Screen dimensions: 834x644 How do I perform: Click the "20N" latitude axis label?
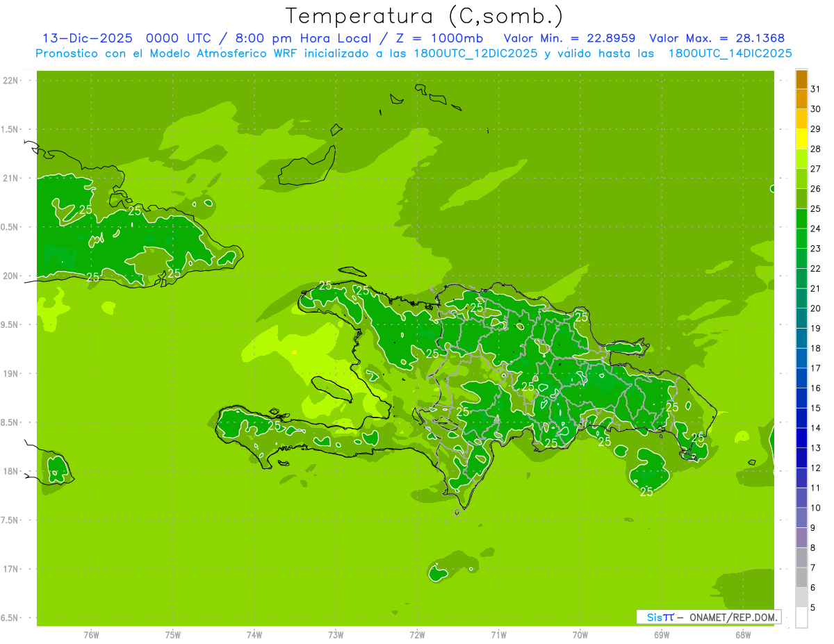pos(10,276)
